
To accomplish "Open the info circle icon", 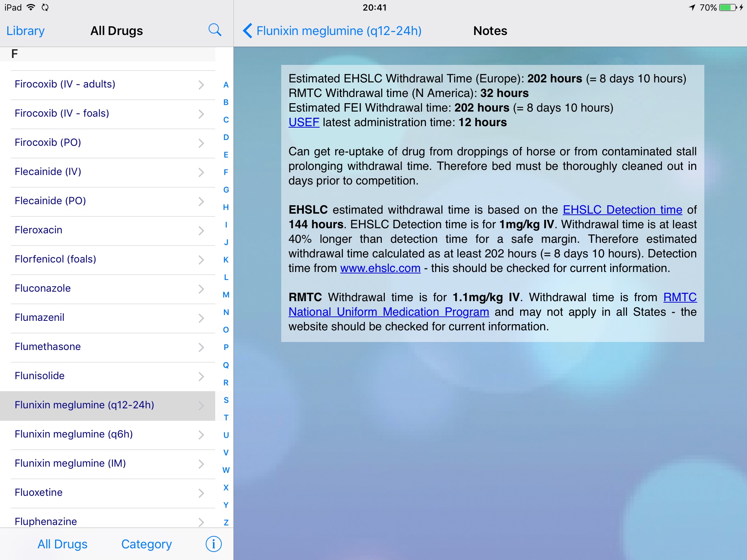I will click(x=214, y=544).
